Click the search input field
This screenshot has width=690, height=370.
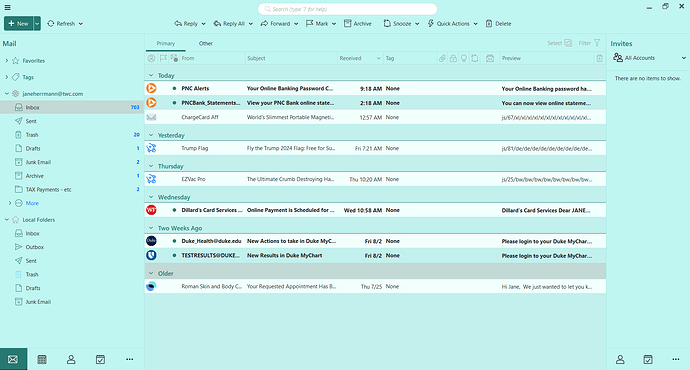pos(347,9)
